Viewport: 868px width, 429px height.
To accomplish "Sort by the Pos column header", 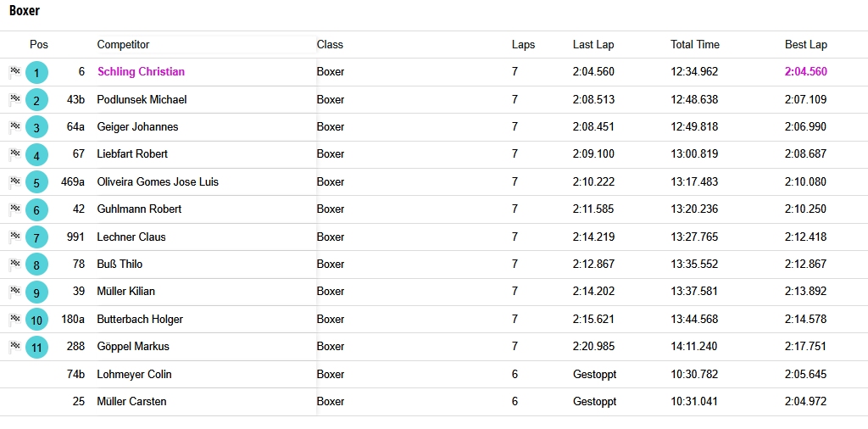I will [x=39, y=45].
